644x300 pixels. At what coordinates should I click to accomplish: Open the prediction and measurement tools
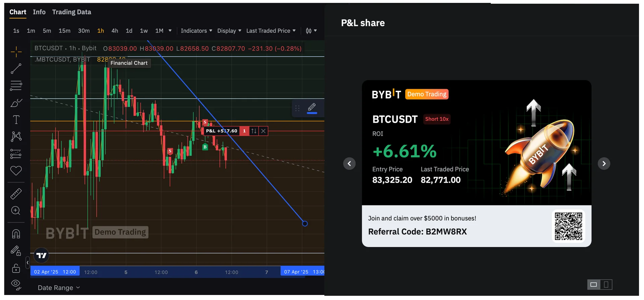tap(16, 154)
